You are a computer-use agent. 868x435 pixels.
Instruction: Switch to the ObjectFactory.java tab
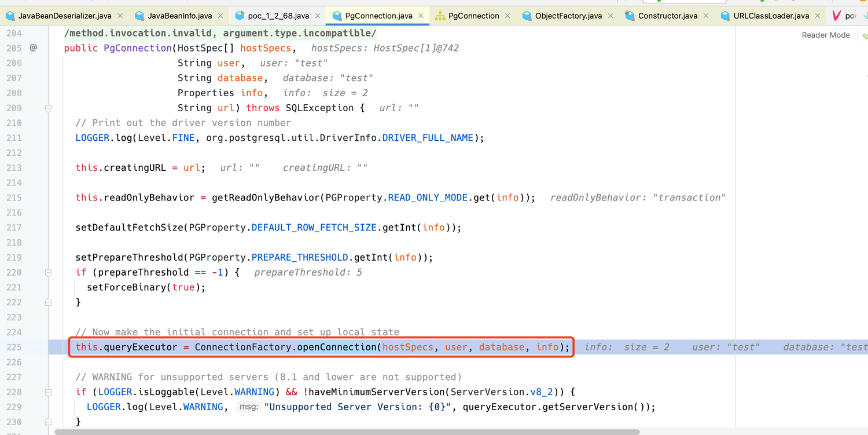[568, 16]
